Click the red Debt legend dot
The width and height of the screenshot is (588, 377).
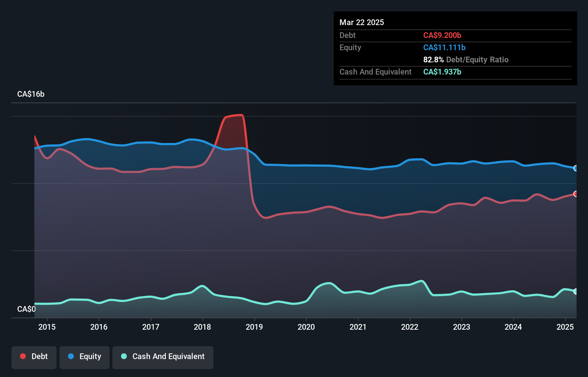click(x=23, y=356)
